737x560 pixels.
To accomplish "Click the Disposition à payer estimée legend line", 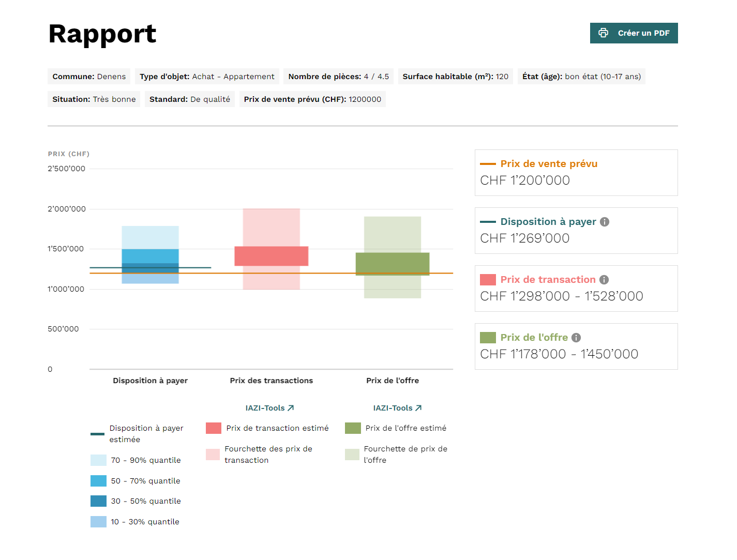I will (x=97, y=434).
